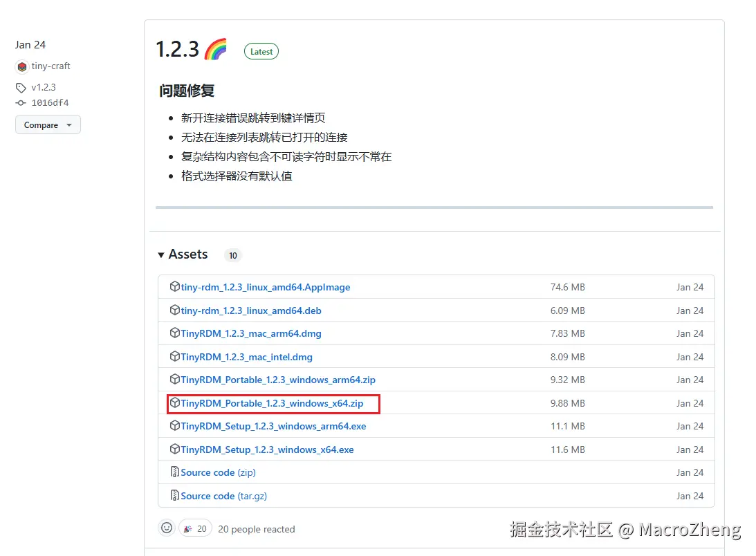This screenshot has width=756, height=556.
Task: Download tiny-rdm_1.2.3_linux_amd64.deb
Action: (x=250, y=311)
